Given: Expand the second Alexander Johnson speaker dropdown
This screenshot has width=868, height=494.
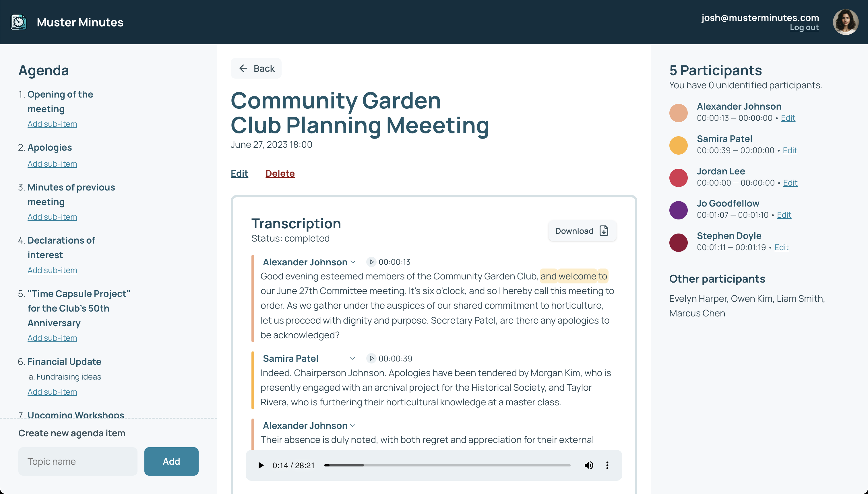Looking at the screenshot, I should pos(353,425).
